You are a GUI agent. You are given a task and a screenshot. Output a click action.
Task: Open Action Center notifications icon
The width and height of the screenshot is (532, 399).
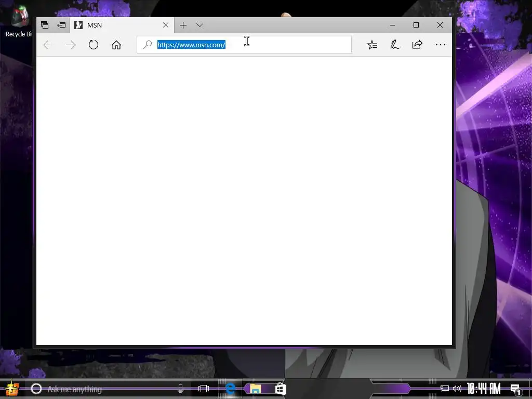pos(516,389)
